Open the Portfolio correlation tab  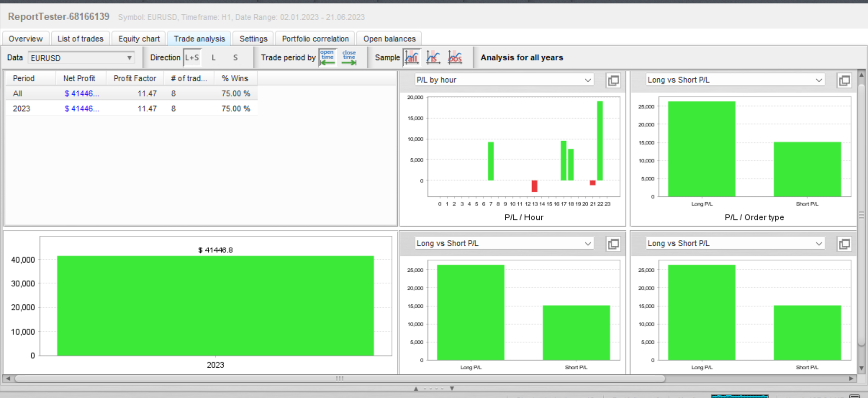315,39
